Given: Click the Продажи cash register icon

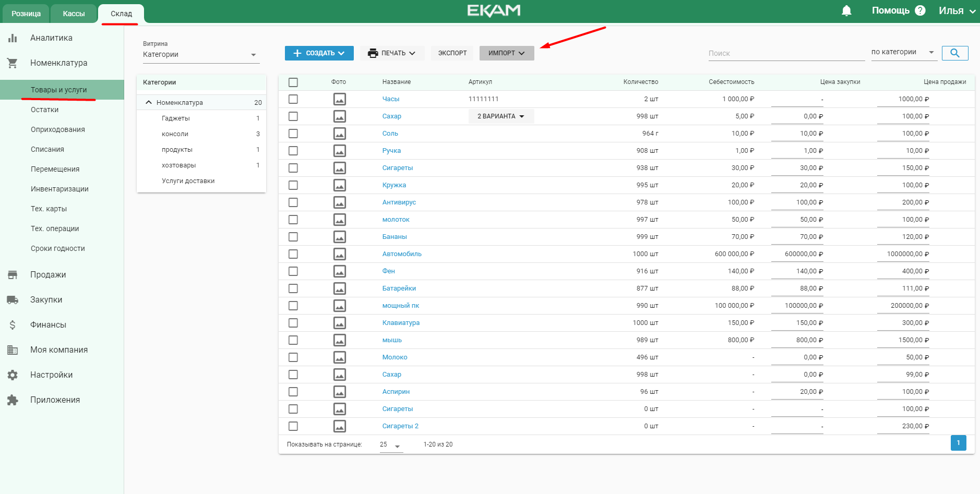Looking at the screenshot, I should click(x=13, y=275).
